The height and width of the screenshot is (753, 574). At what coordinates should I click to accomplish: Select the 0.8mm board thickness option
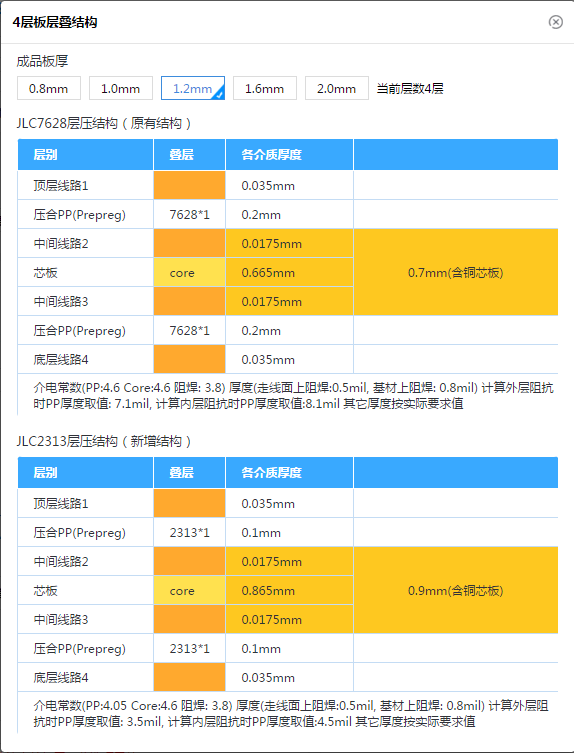tap(49, 88)
